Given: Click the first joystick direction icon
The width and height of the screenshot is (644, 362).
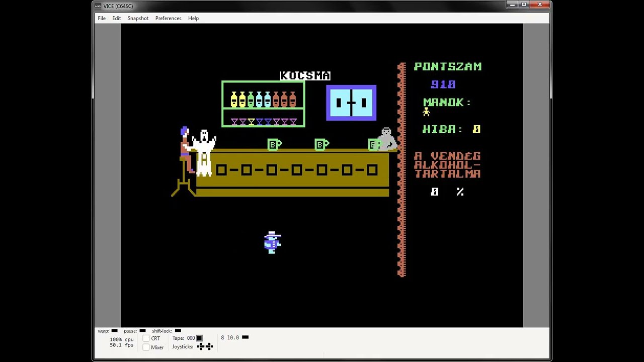Looking at the screenshot, I should (x=201, y=346).
